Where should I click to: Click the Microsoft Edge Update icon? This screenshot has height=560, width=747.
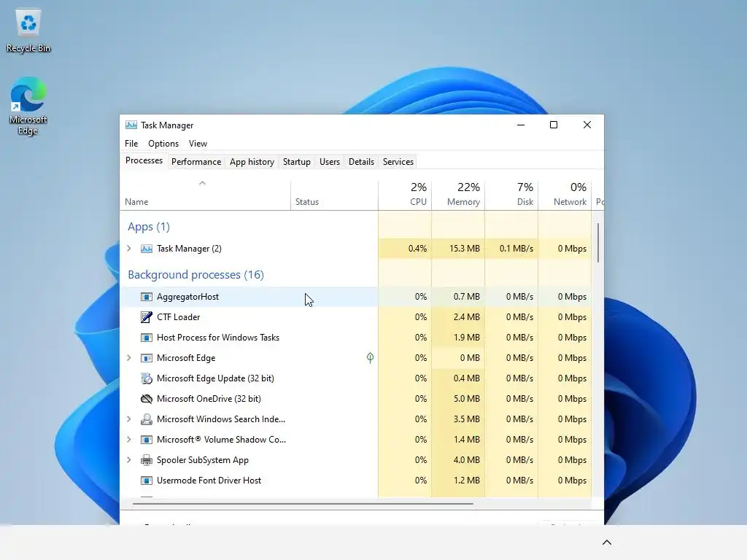click(147, 378)
